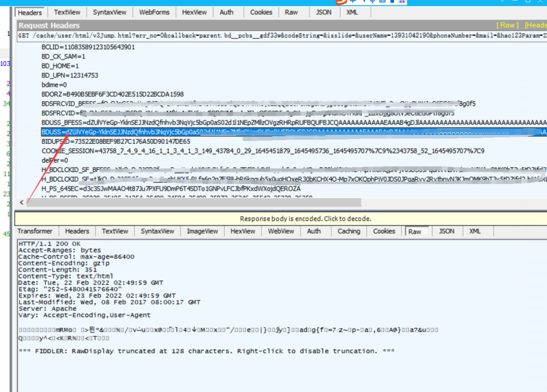Click the horizontal scrollbar thumb in headers
Viewport: 547px width, 392px height.
194,202
